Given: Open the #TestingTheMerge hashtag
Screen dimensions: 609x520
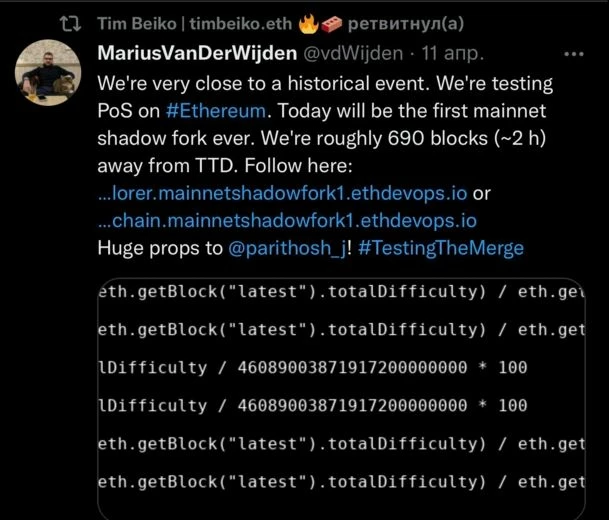Looking at the screenshot, I should coord(441,249).
